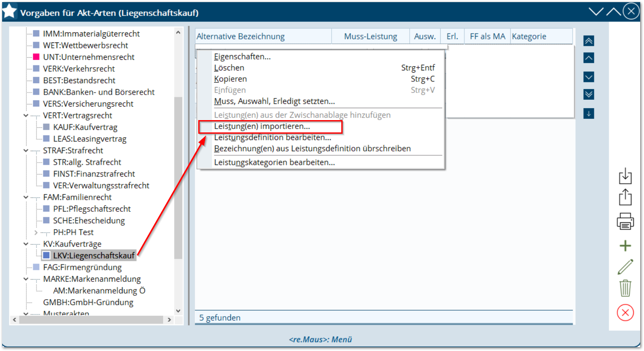Click the tree's horizontal scrollbar thumb
Screen dimensions: 644x351
[x=91, y=320]
